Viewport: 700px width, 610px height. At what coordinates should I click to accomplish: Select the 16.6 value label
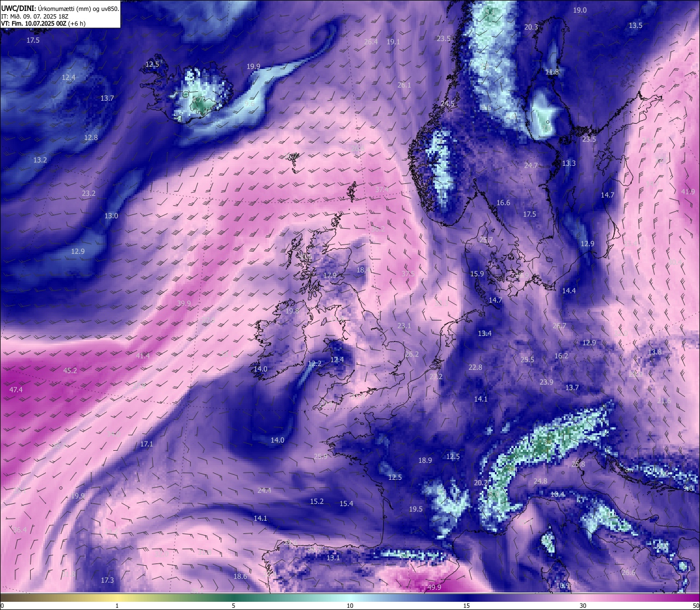pos(503,202)
